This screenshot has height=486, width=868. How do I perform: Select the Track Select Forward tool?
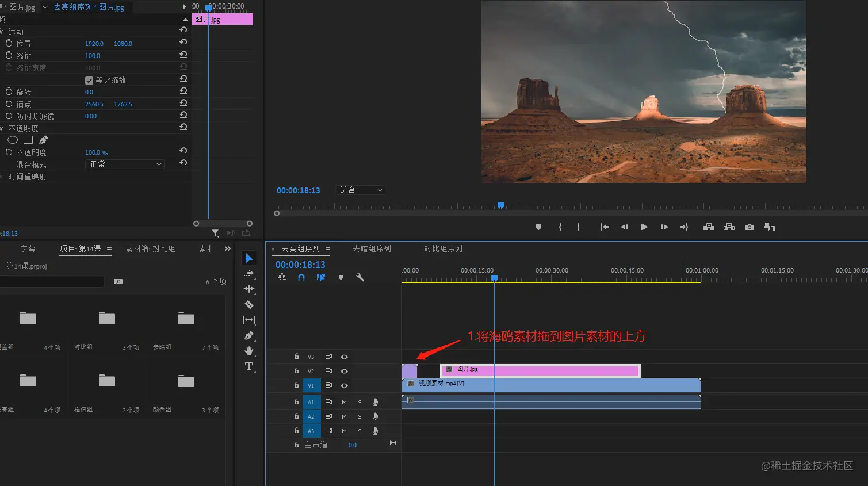[x=248, y=273]
